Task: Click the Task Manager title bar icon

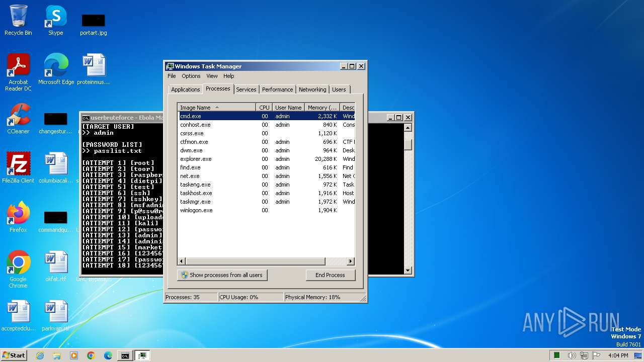Action: (x=170, y=66)
